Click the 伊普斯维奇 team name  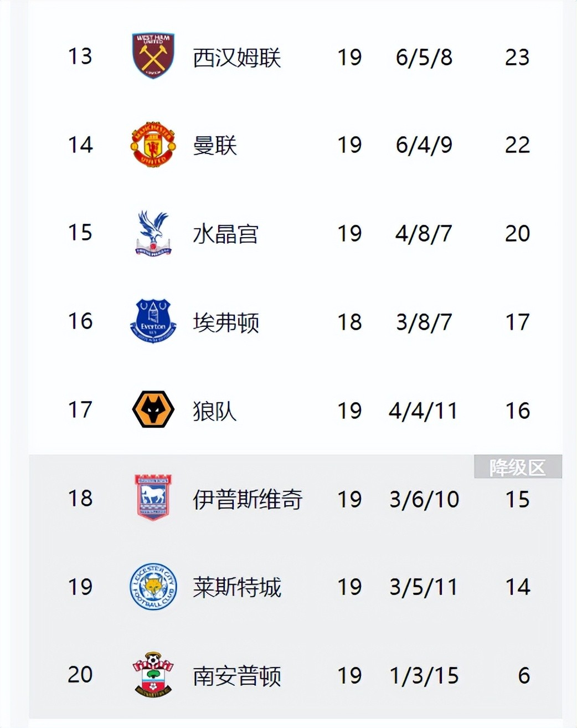248,499
